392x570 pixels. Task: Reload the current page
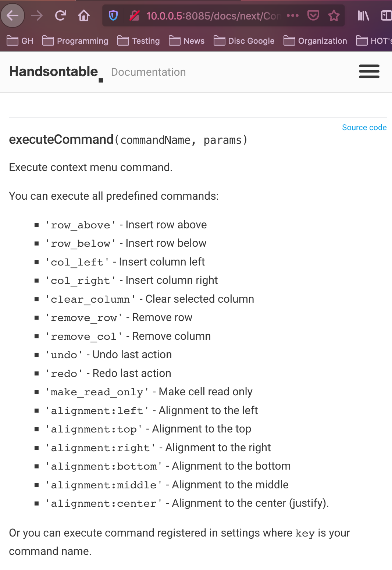coord(60,15)
